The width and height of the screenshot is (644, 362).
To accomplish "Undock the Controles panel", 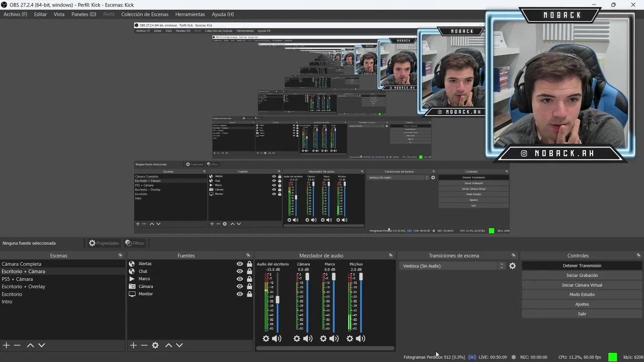I will [638, 255].
